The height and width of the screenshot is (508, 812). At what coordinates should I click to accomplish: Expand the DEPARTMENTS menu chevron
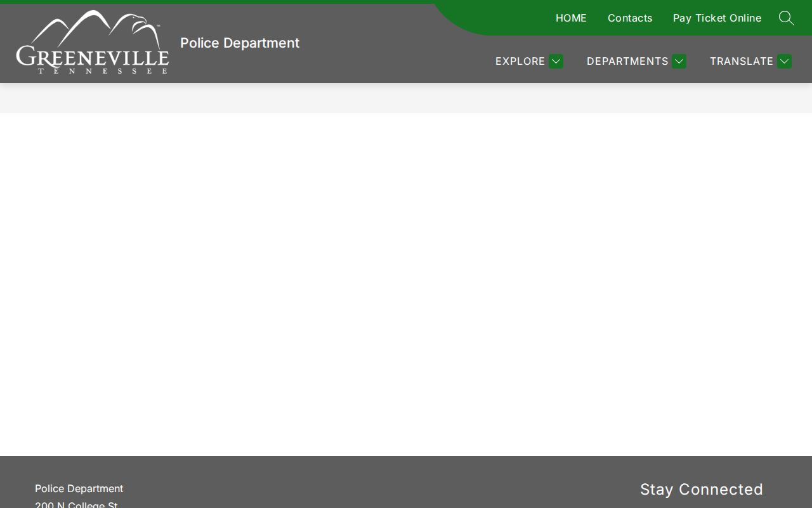(x=679, y=61)
